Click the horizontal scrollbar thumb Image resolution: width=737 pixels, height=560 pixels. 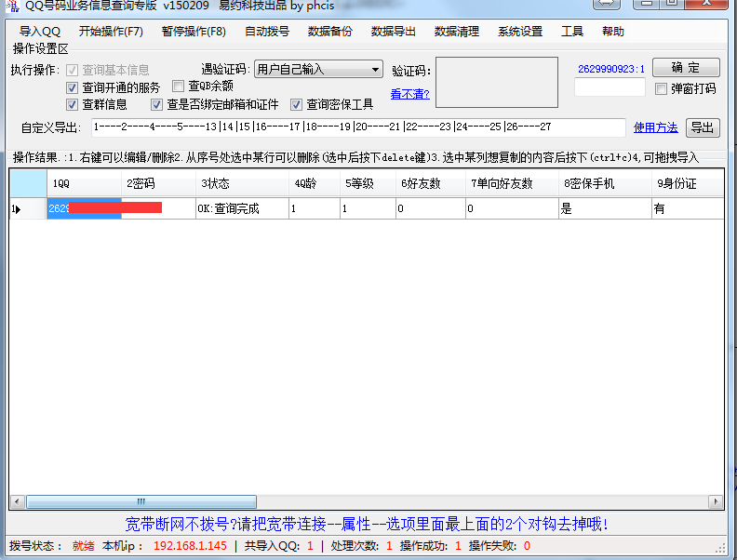(141, 501)
